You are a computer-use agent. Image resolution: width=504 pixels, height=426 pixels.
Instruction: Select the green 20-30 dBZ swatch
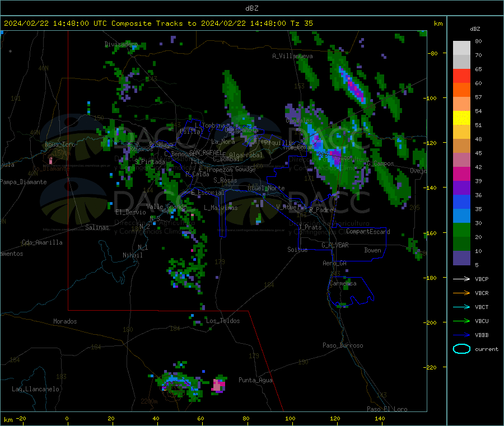461,230
